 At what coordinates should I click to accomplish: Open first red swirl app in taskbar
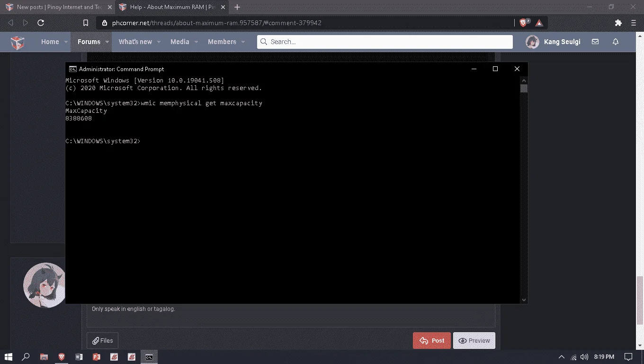[114, 356]
